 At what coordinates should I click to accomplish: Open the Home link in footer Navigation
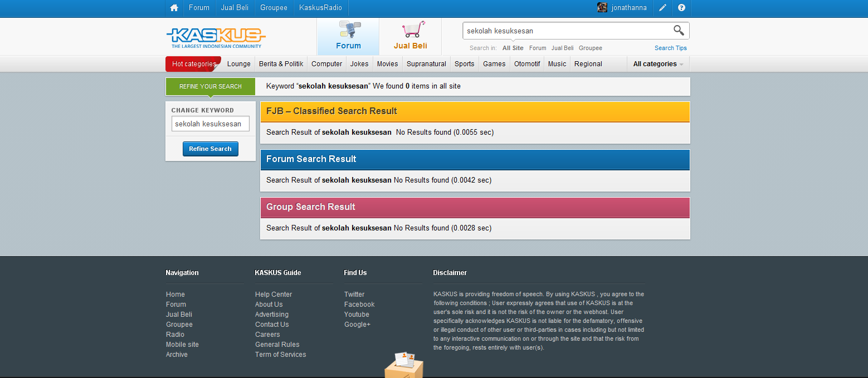[x=175, y=294]
